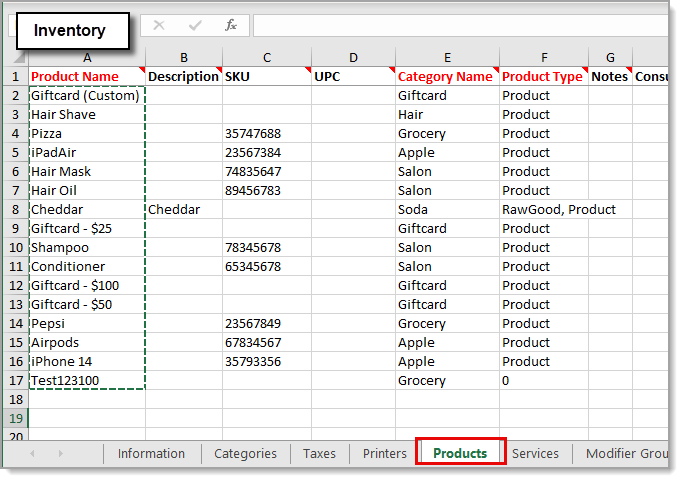Switch to the Categories sheet tab
682x481 pixels.
point(245,454)
